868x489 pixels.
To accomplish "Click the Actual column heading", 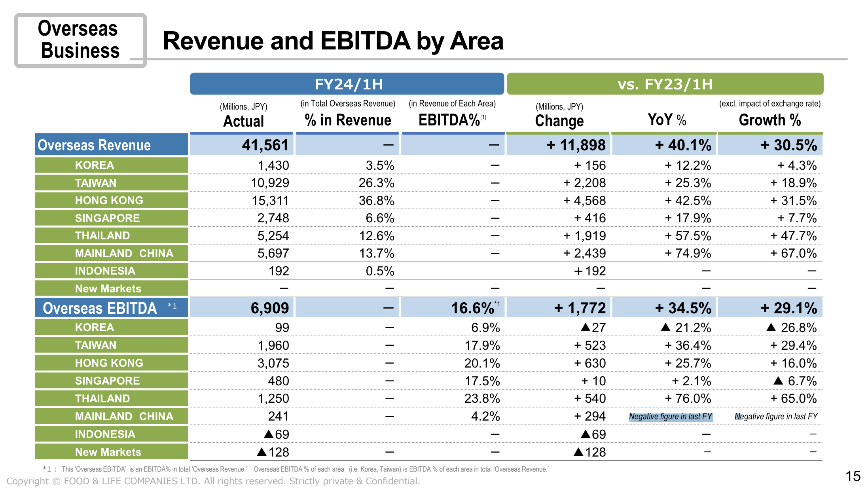I will click(243, 121).
